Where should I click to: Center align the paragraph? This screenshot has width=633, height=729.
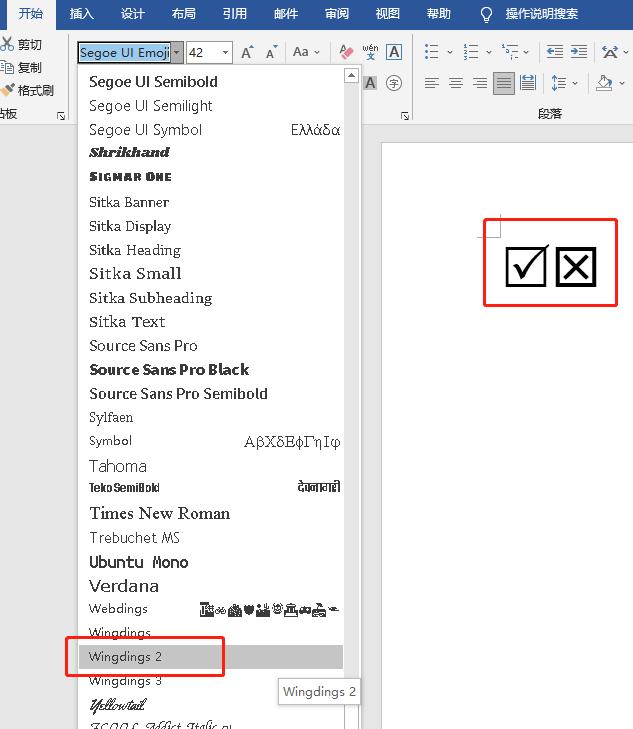point(456,83)
